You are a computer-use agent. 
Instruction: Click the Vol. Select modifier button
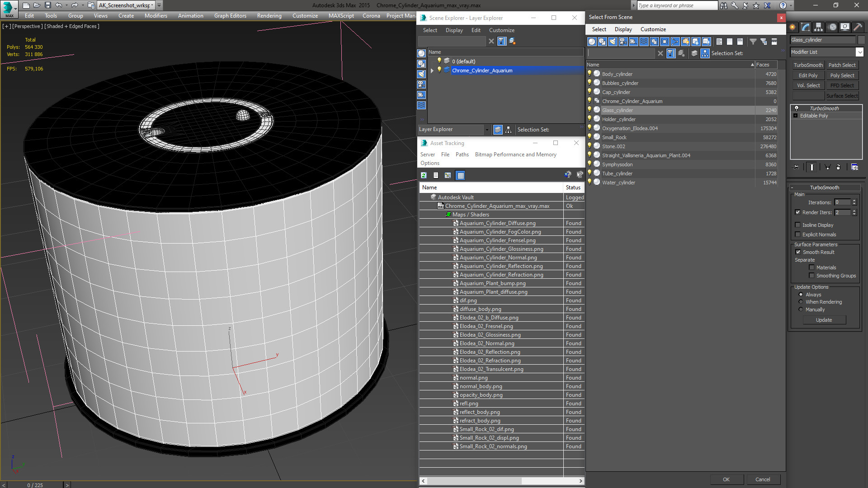(808, 85)
